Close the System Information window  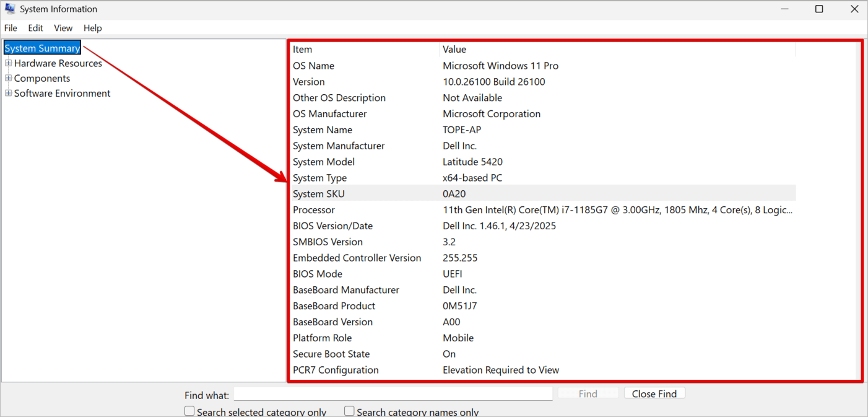(854, 9)
